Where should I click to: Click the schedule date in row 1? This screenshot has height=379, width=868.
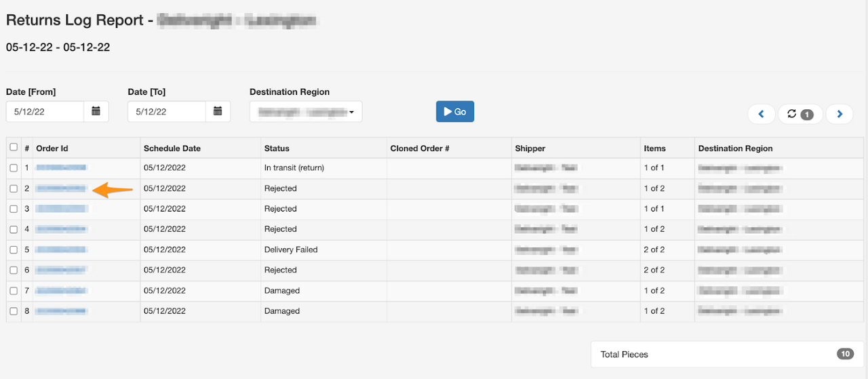165,167
